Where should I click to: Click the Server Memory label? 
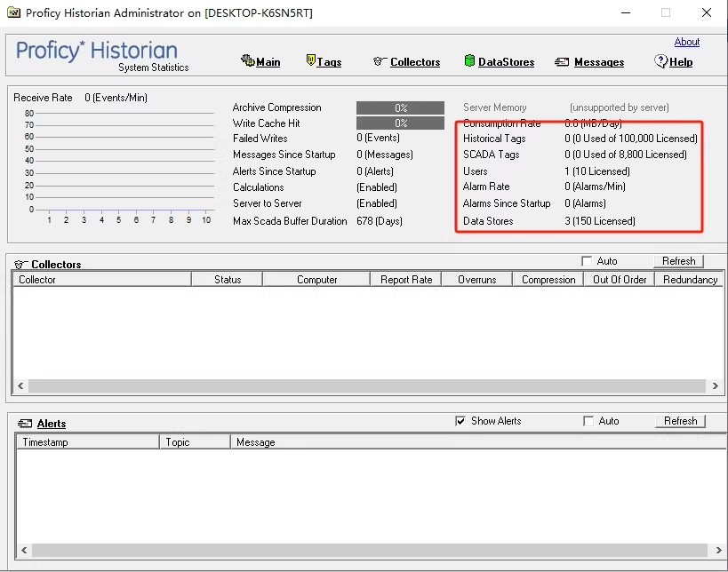pyautogui.click(x=494, y=107)
